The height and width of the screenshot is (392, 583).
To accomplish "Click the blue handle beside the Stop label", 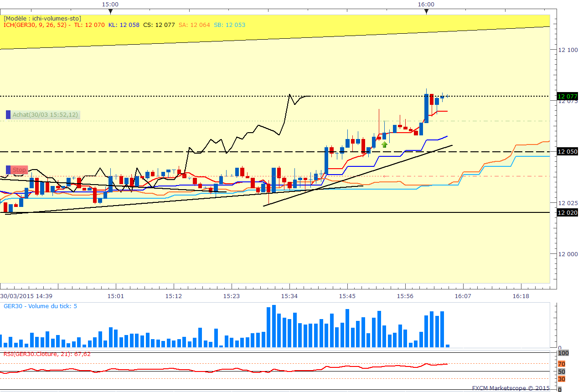I will (x=8, y=170).
